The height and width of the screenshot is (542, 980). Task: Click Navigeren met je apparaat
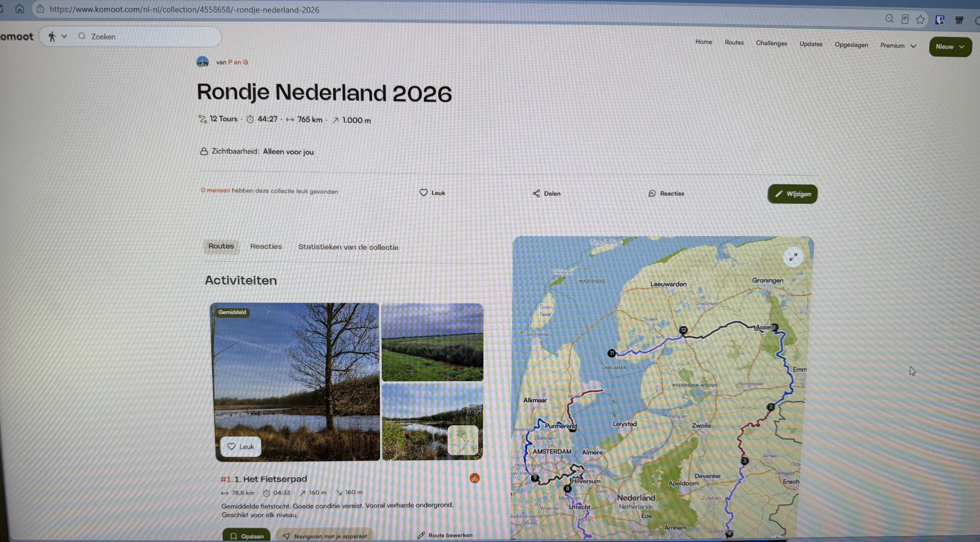click(325, 536)
